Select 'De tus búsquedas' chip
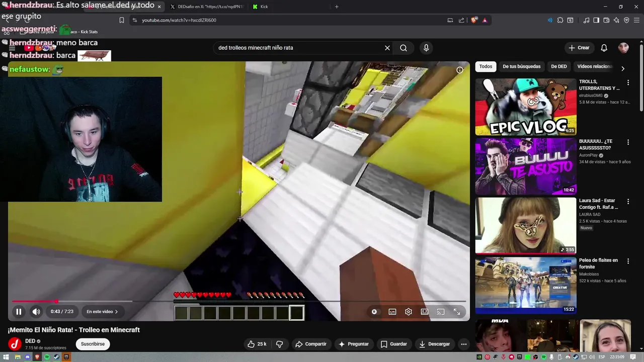This screenshot has height=362, width=644. click(521, 66)
